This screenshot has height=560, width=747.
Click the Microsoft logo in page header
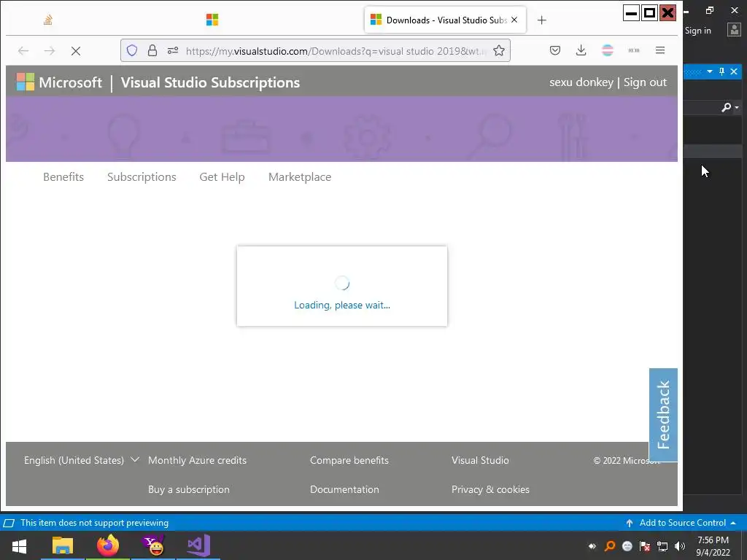pos(59,82)
